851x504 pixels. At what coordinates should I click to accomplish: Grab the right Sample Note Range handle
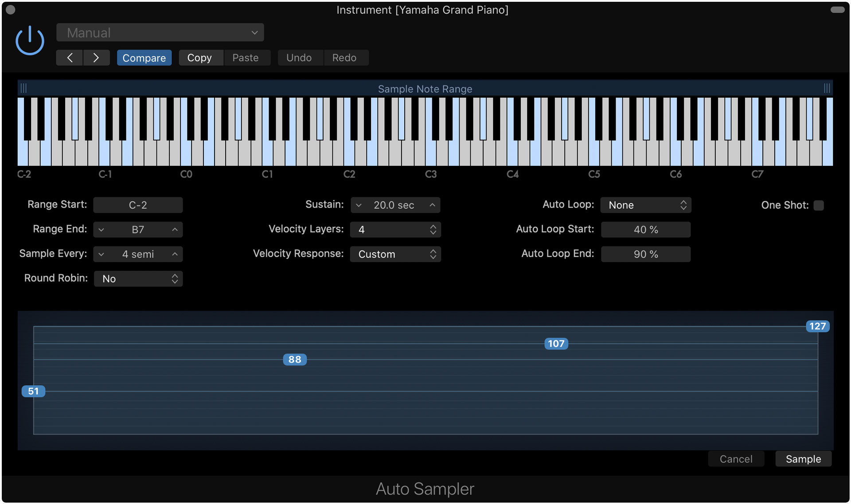click(x=827, y=88)
